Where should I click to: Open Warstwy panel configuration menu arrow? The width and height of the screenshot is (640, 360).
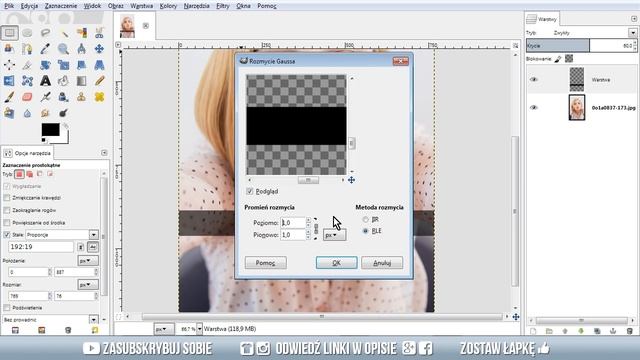[633, 19]
